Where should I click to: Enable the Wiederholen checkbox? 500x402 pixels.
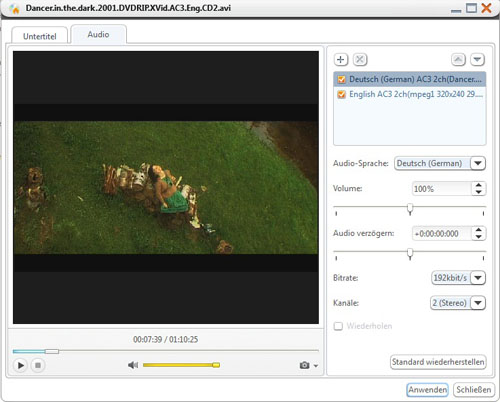[x=338, y=326]
